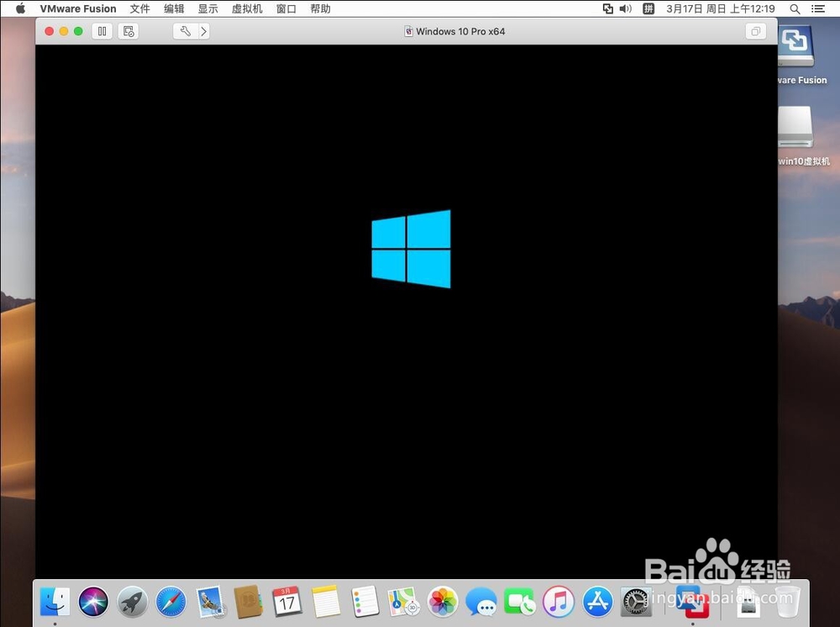
Task: Open Notification Center list icon
Action: click(x=818, y=8)
